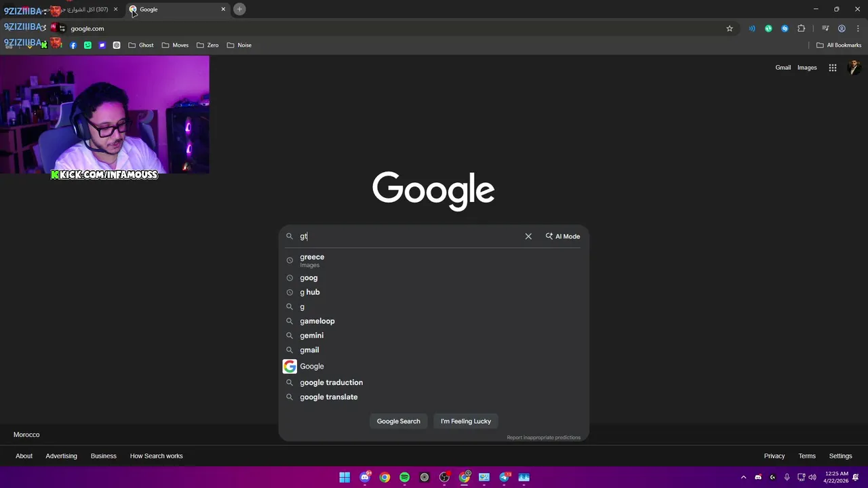Choose the "g hub" suggestion
The image size is (868, 488).
(433, 292)
